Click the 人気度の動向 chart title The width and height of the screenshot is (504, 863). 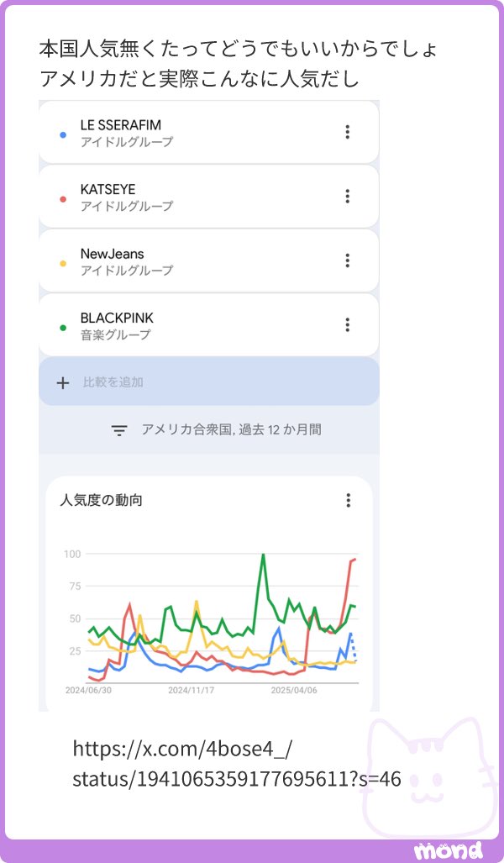click(x=101, y=500)
